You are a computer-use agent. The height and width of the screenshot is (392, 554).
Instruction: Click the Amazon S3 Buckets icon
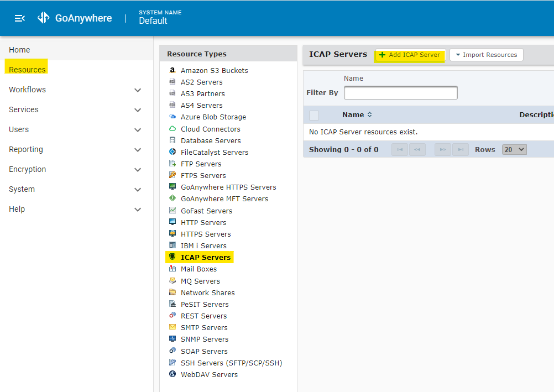pyautogui.click(x=173, y=70)
